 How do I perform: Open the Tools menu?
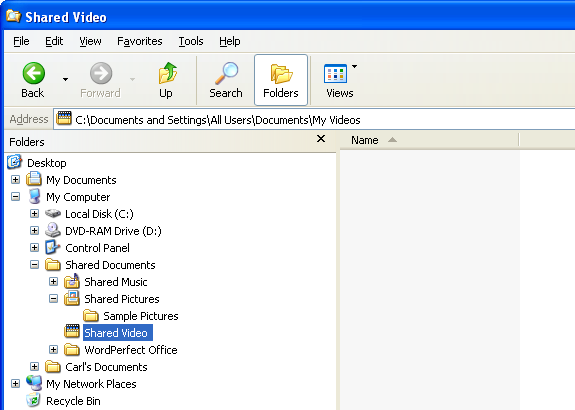click(191, 41)
